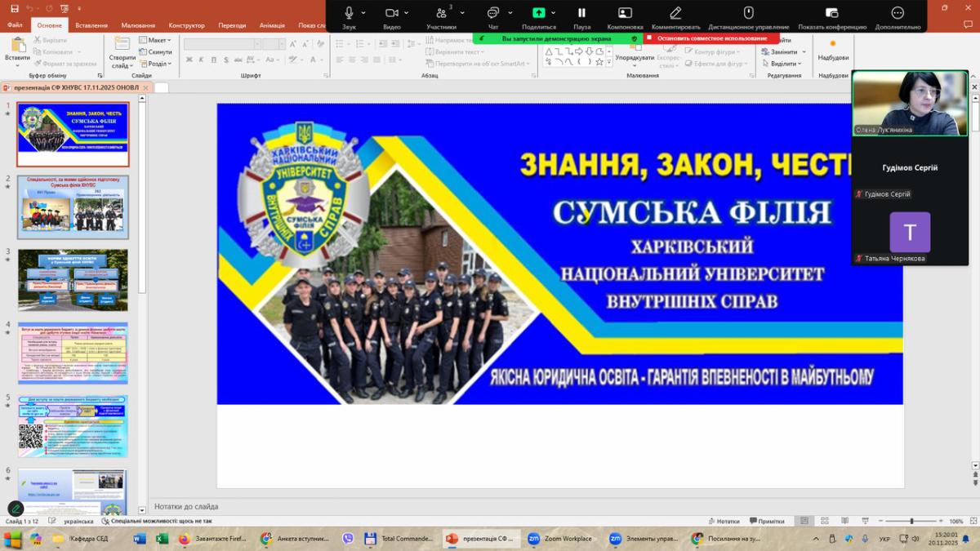Switch to the Вставлення ribbon tab
Viewport: 980px width, 551px height.
click(91, 25)
